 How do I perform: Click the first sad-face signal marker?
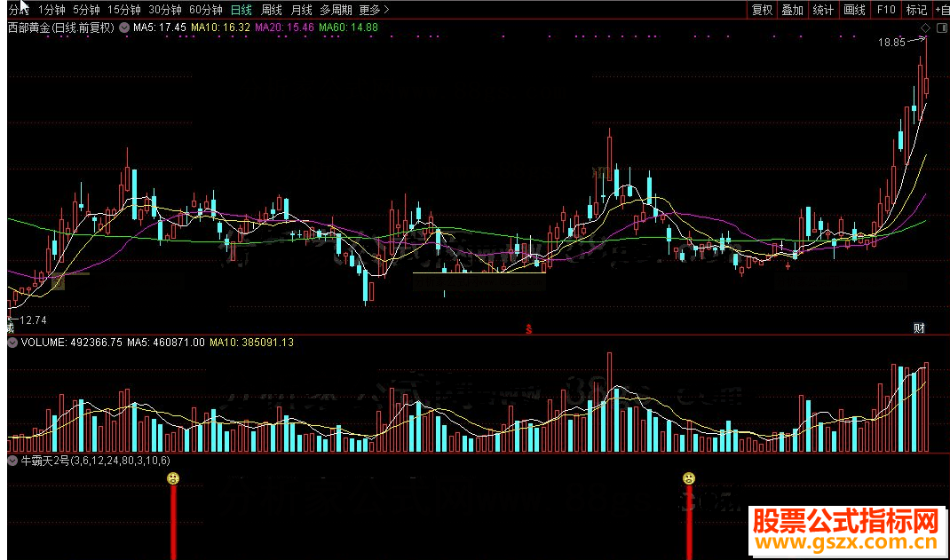click(173, 478)
